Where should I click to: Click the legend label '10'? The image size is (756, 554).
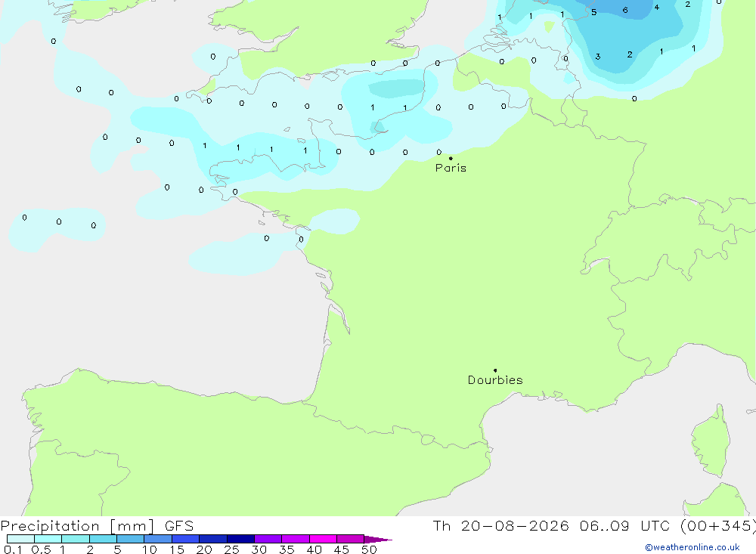150,549
